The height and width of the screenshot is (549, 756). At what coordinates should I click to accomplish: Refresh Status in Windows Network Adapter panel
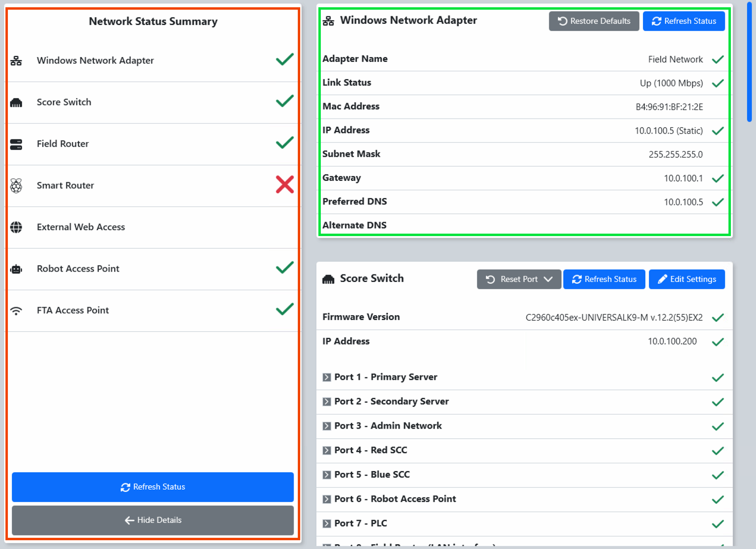(x=684, y=21)
